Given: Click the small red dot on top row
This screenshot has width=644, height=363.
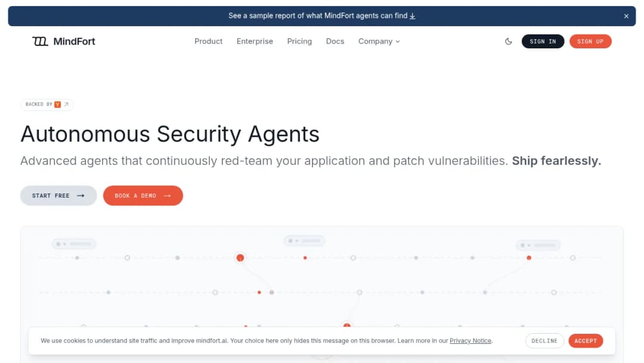Looking at the screenshot, I should pos(305,258).
